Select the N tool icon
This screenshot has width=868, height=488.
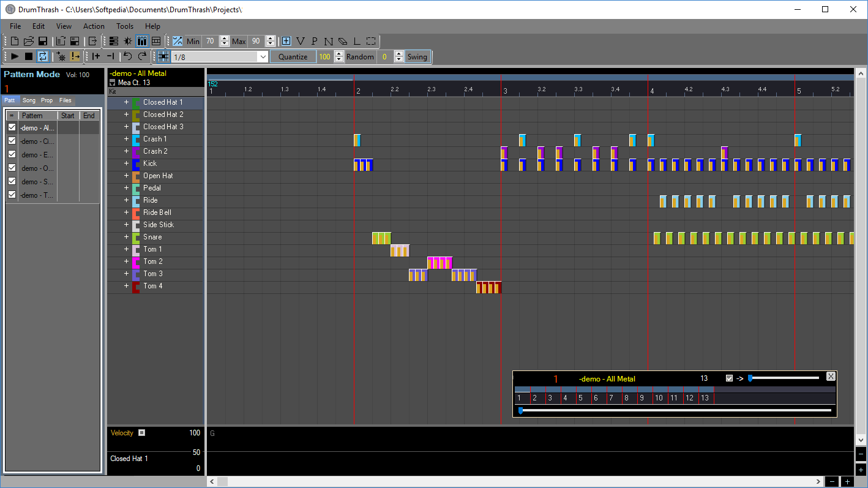pos(329,41)
